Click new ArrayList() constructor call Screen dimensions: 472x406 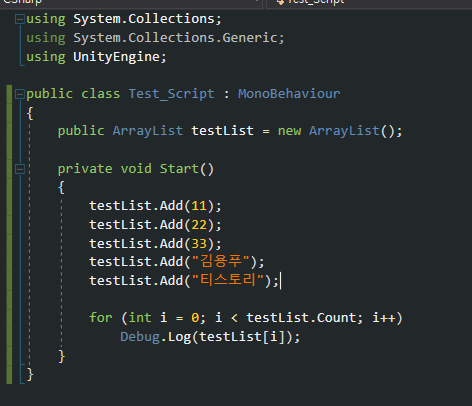(340, 131)
